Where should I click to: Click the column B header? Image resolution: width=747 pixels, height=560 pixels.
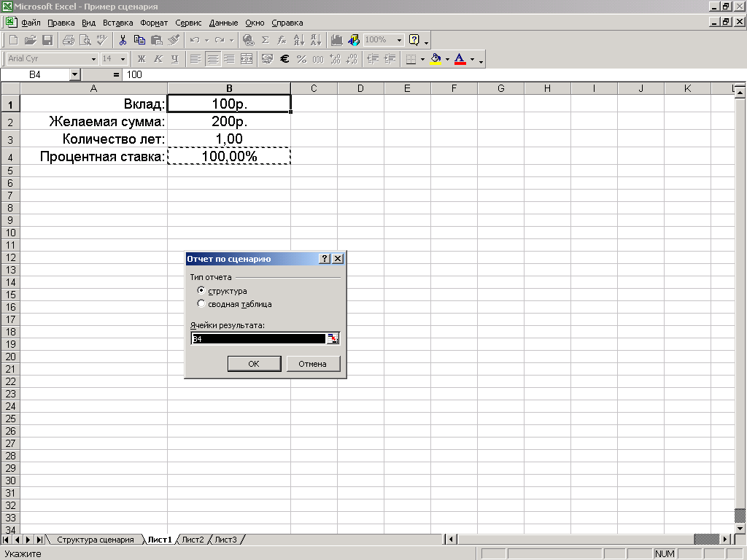(x=229, y=88)
